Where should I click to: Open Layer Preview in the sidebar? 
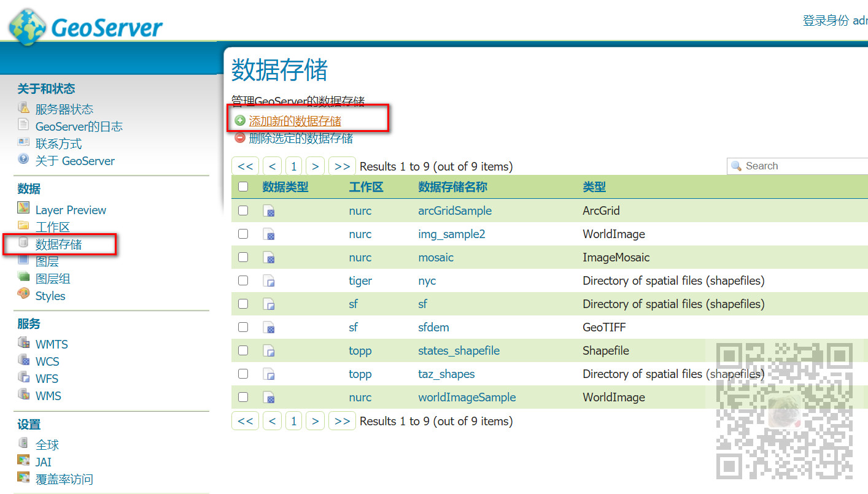click(71, 210)
